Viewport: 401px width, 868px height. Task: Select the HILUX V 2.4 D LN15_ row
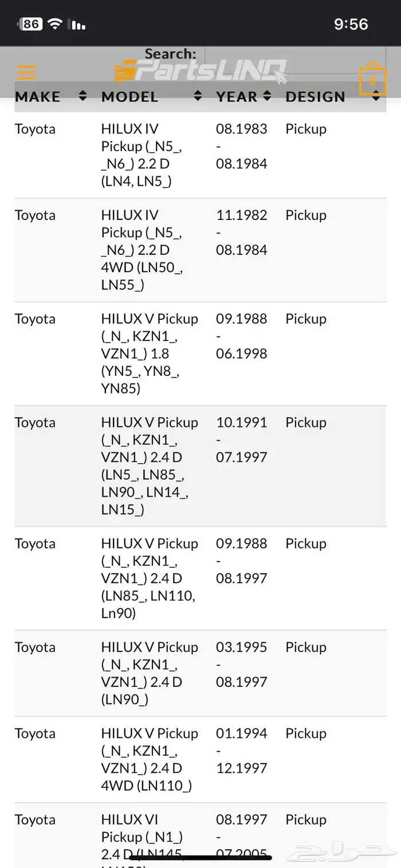pyautogui.click(x=200, y=466)
